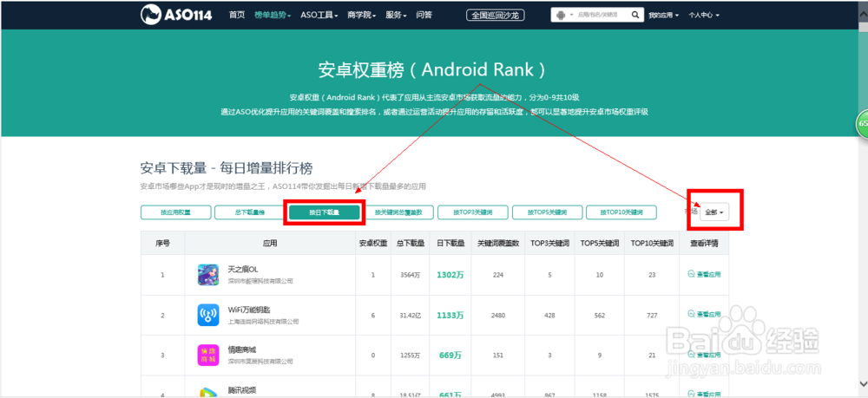Open 天之痕OL app icon
Viewport: 868px width, 398px height.
208,275
